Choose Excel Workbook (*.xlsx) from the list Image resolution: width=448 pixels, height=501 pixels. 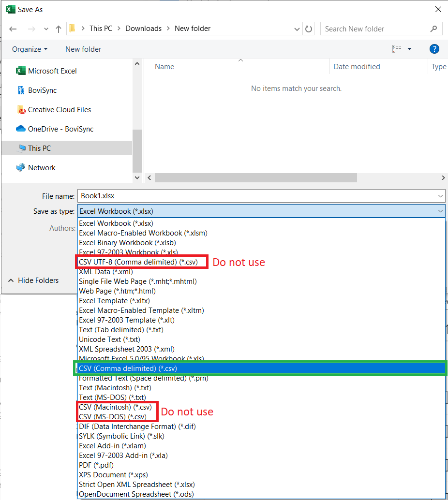tap(262, 223)
